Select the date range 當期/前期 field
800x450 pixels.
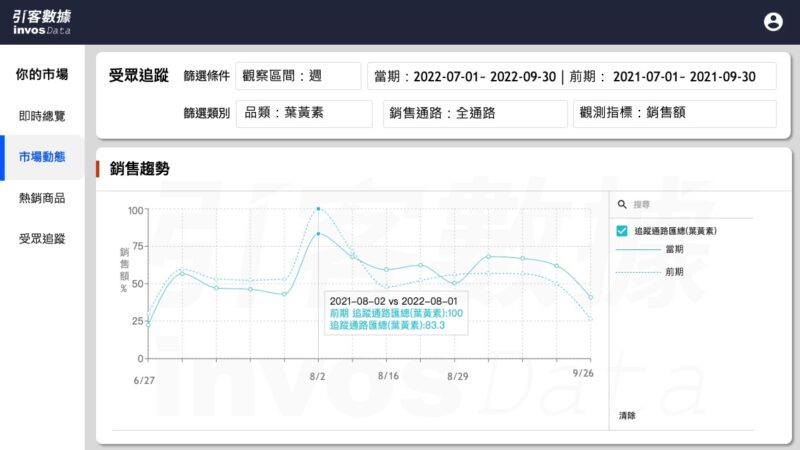coord(571,76)
